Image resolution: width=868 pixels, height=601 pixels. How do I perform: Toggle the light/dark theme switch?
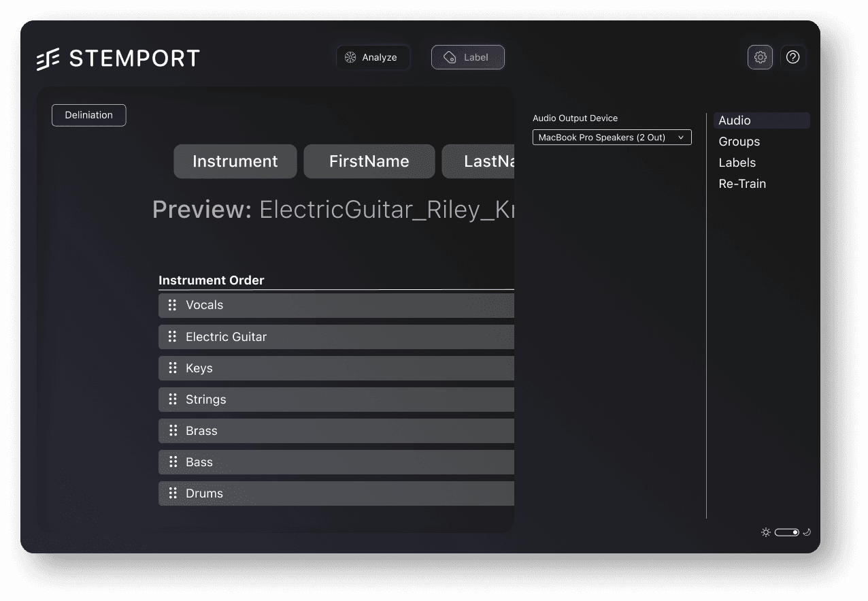[786, 532]
